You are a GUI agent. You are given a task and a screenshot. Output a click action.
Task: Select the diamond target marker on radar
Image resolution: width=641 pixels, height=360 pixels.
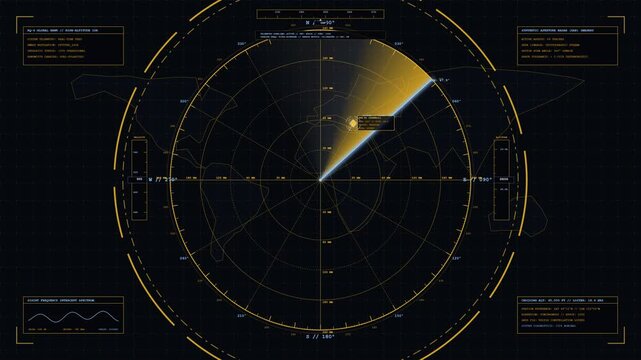click(353, 123)
